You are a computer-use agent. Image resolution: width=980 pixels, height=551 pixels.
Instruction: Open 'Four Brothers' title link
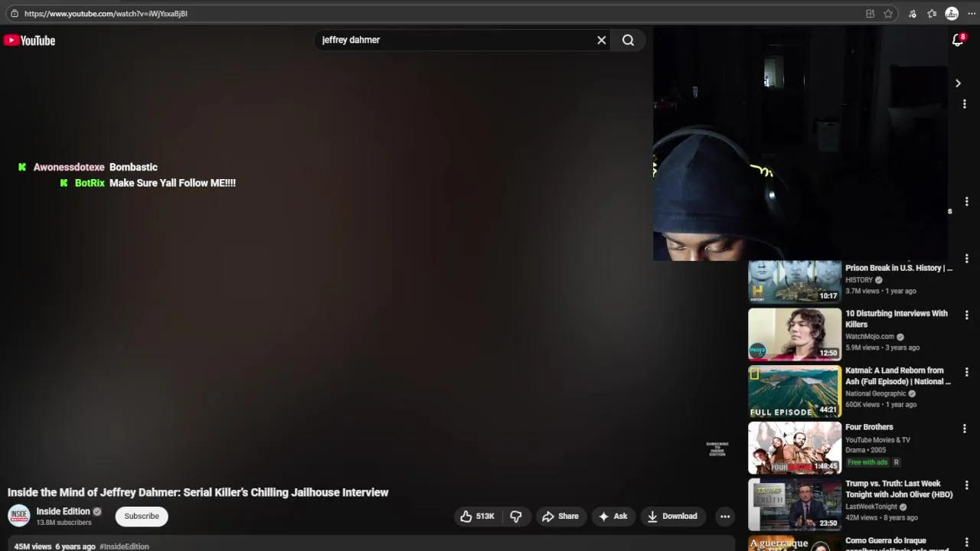point(869,427)
